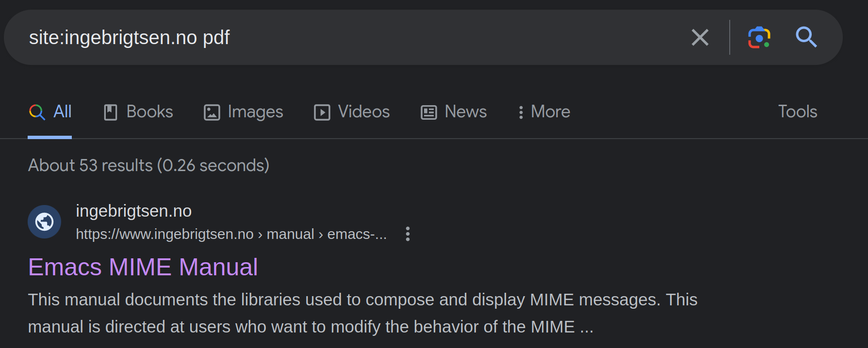Clear the search query with X icon
Screen dimensions: 868x348
coord(700,37)
